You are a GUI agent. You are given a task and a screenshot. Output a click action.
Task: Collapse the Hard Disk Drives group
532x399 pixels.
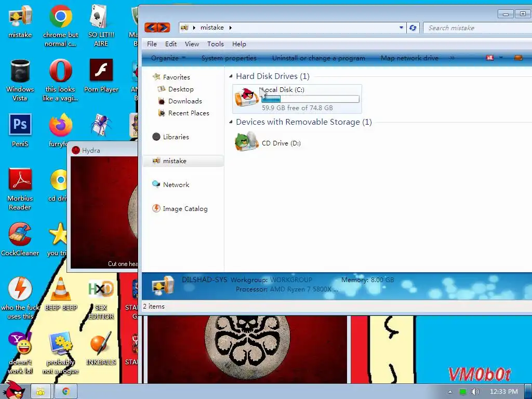point(231,76)
